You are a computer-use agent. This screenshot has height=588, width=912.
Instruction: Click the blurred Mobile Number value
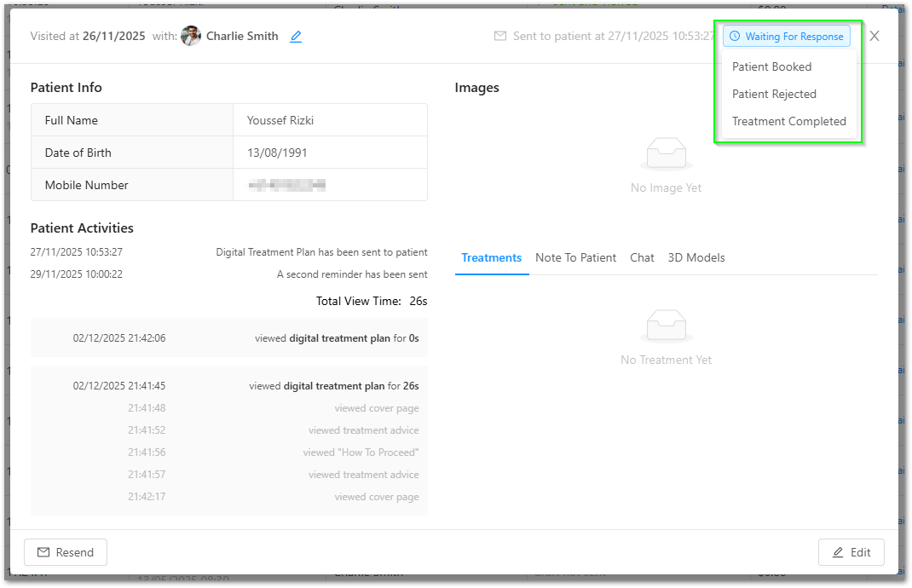point(287,185)
